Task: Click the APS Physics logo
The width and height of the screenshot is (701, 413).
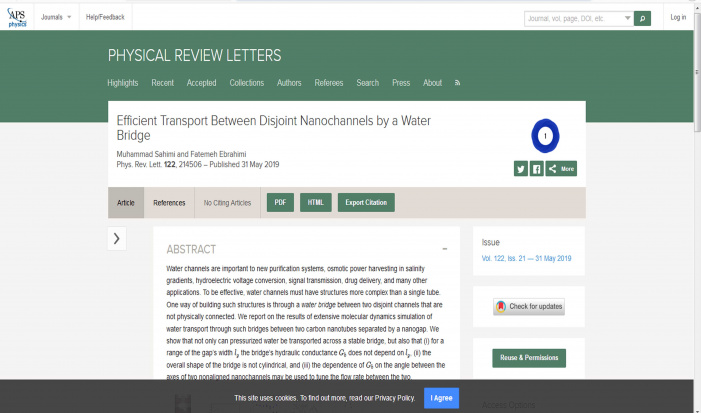Action: (x=17, y=17)
